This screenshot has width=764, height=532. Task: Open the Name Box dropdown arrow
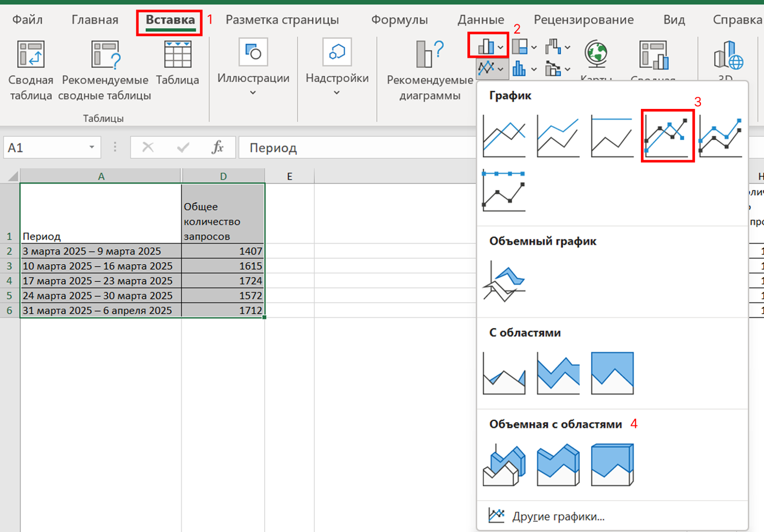(92, 148)
